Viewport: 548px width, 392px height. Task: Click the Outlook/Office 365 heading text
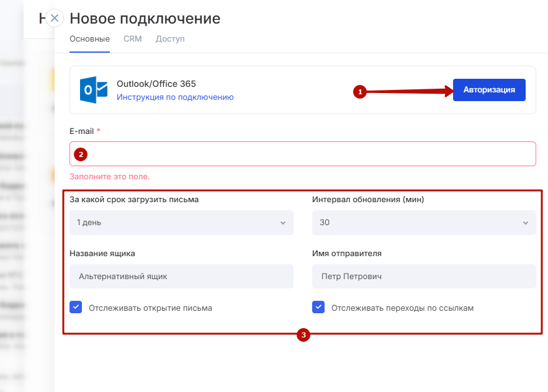(156, 84)
